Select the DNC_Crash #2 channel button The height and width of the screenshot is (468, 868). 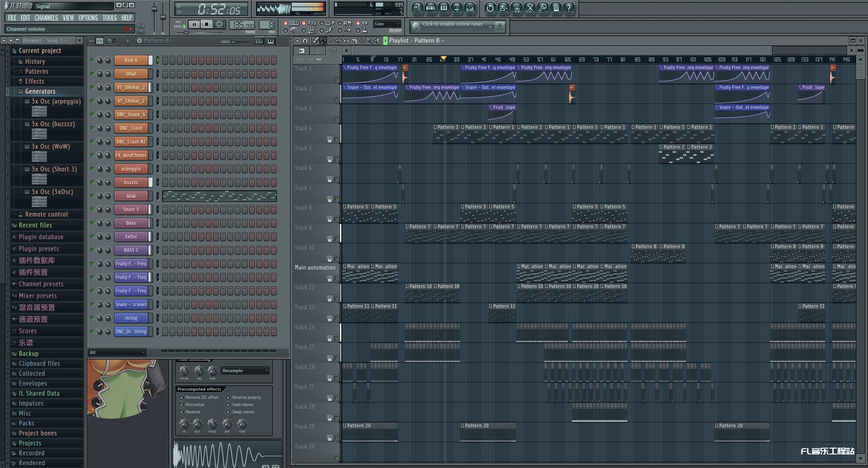[131, 142]
